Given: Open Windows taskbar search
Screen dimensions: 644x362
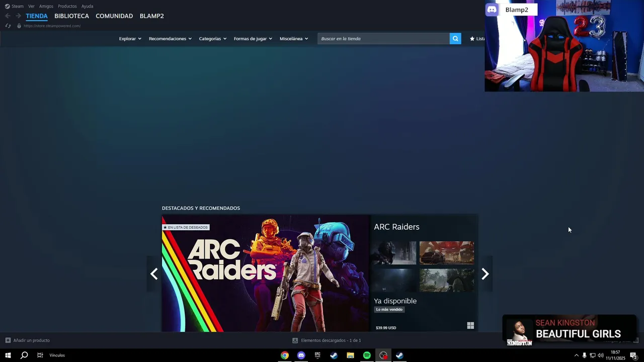Looking at the screenshot, I should pos(24,355).
